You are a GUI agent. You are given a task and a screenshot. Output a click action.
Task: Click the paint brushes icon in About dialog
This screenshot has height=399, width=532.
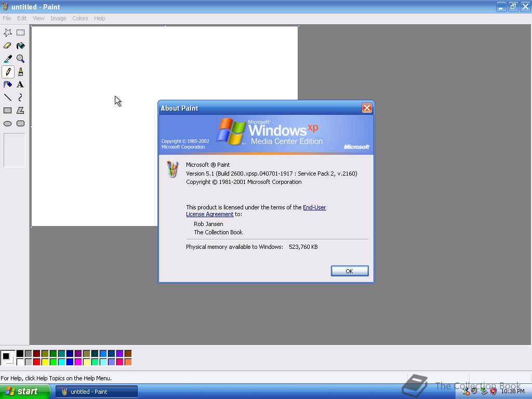pyautogui.click(x=172, y=169)
